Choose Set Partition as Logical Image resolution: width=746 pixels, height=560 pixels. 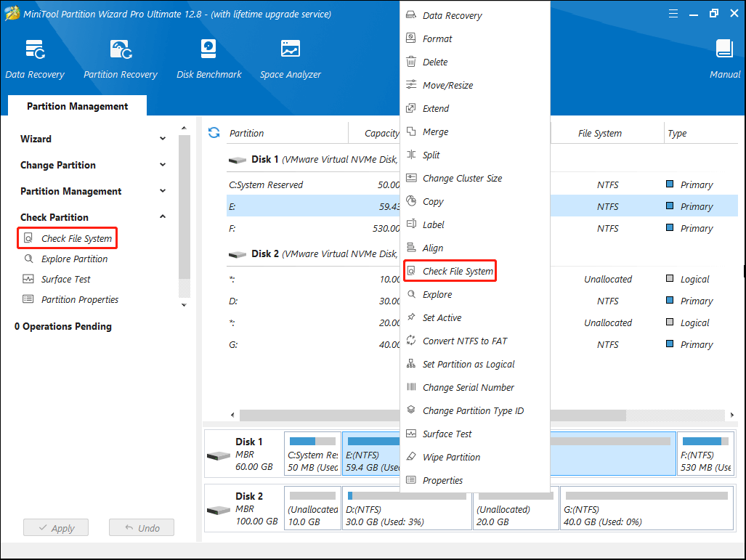[x=475, y=364]
